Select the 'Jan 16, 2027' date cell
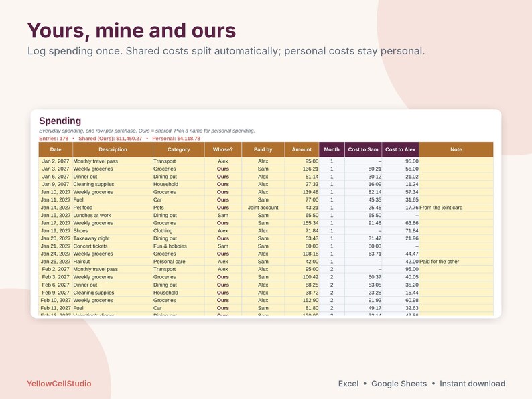The width and height of the screenshot is (532, 399). (56, 216)
